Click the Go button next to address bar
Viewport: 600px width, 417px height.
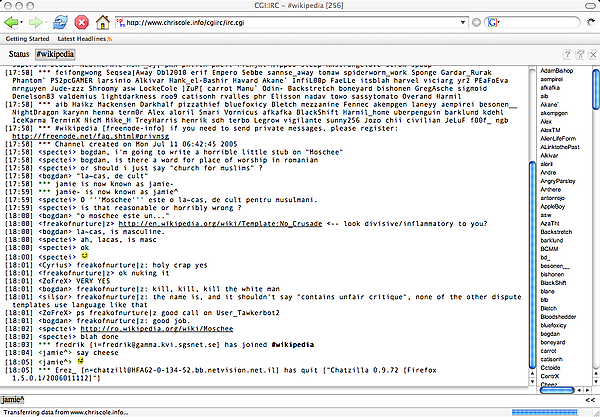click(x=476, y=23)
